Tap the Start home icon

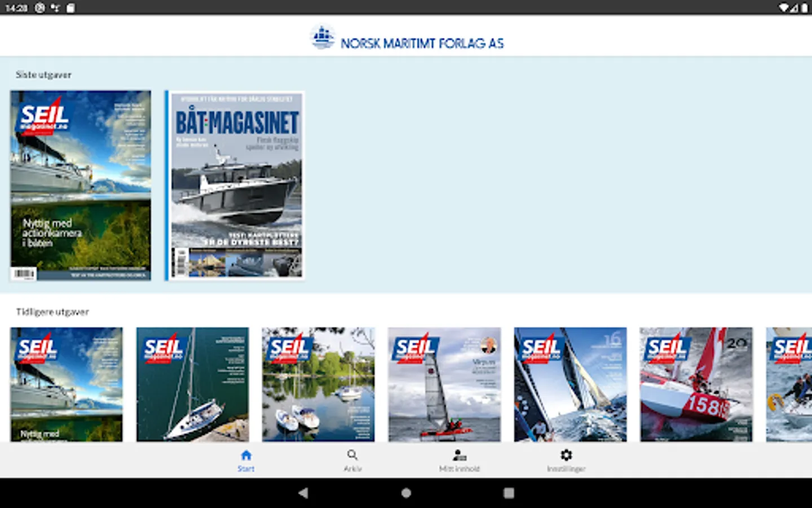pyautogui.click(x=246, y=455)
